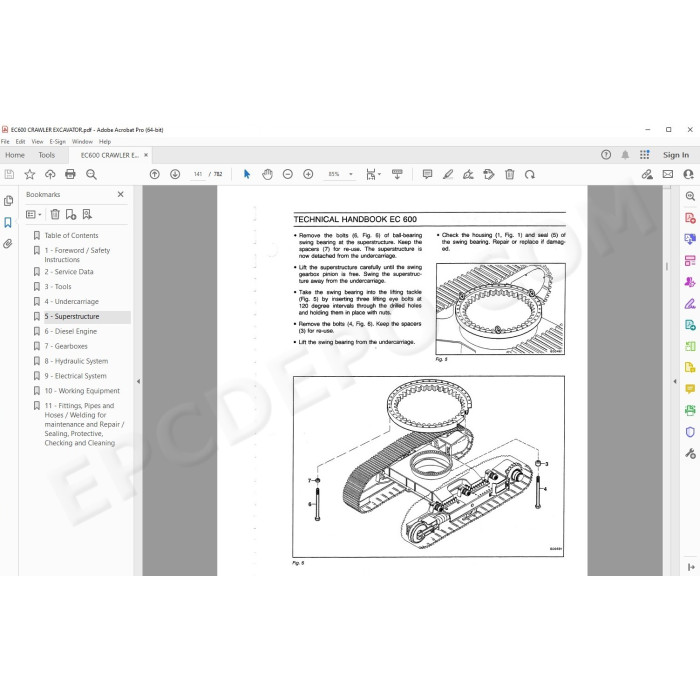
Task: Open bookmark 8 - Hydraulic System
Action: coord(76,361)
